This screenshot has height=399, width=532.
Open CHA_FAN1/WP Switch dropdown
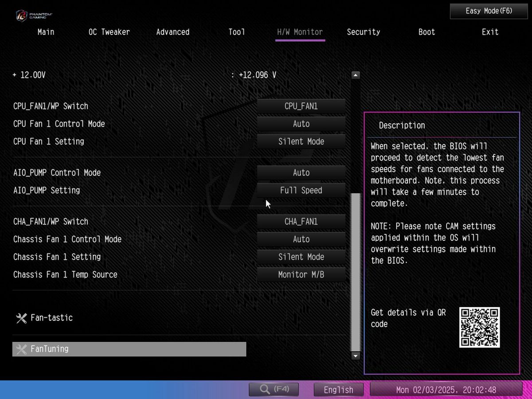(x=301, y=222)
